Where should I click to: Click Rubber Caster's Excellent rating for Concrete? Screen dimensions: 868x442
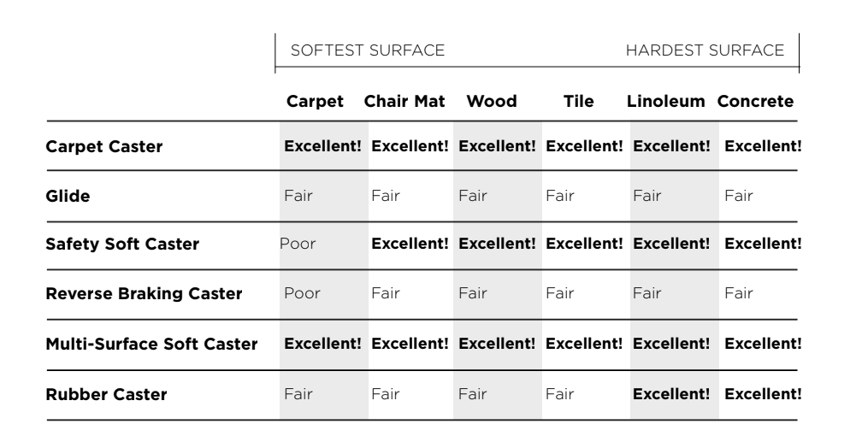pos(763,394)
